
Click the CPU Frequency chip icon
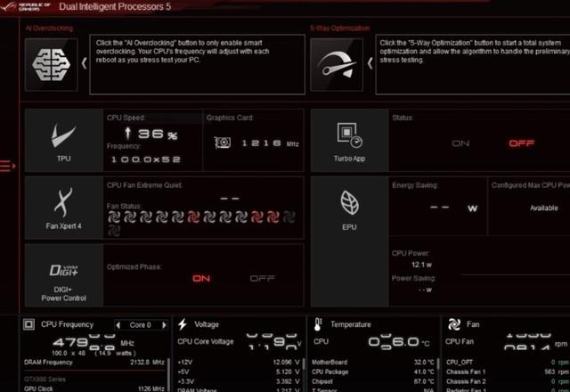[28, 324]
